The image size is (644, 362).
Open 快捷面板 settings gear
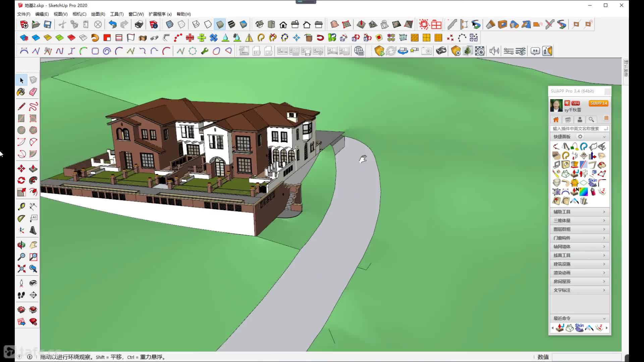(x=580, y=136)
